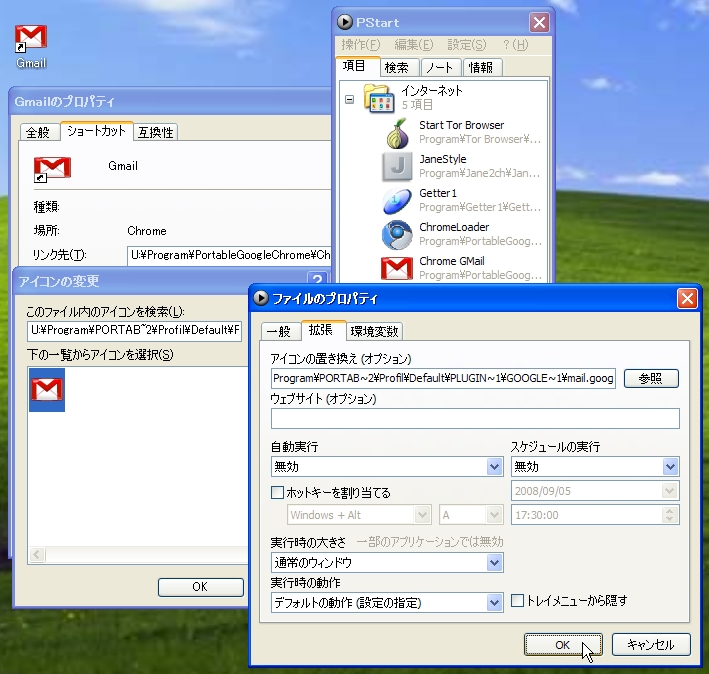Image resolution: width=709 pixels, height=674 pixels.
Task: Open the 操作(F) menu in PStart
Action: pyautogui.click(x=360, y=45)
